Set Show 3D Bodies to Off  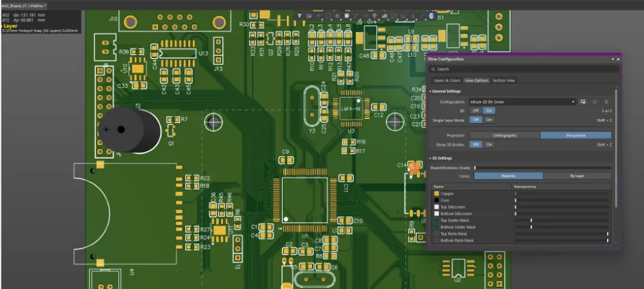click(476, 144)
